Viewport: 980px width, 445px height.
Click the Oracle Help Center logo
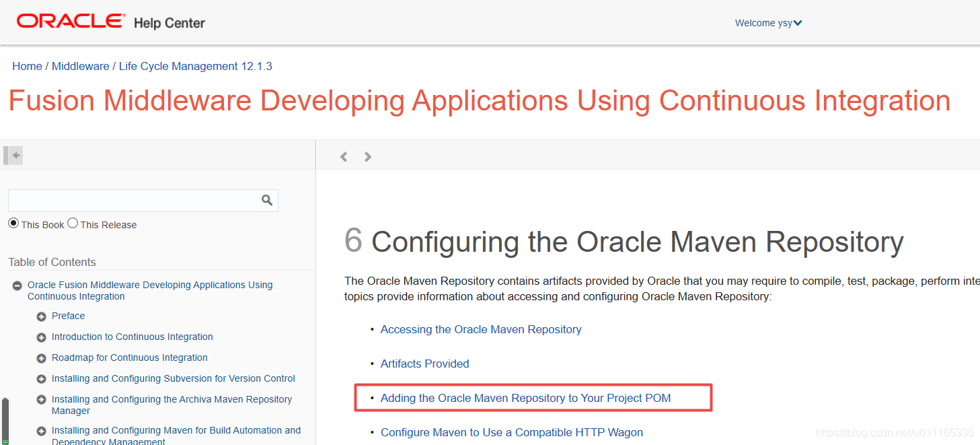point(111,22)
